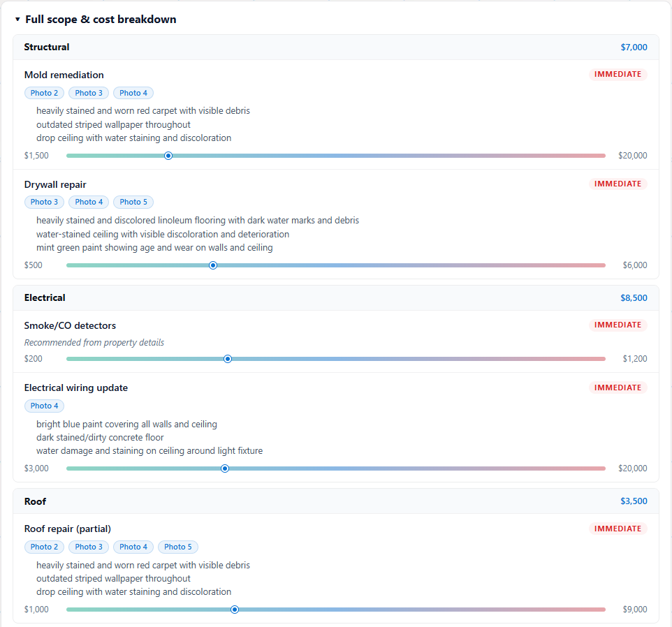Open Photo 2 under Mold remediation
The height and width of the screenshot is (627, 672).
pos(44,93)
